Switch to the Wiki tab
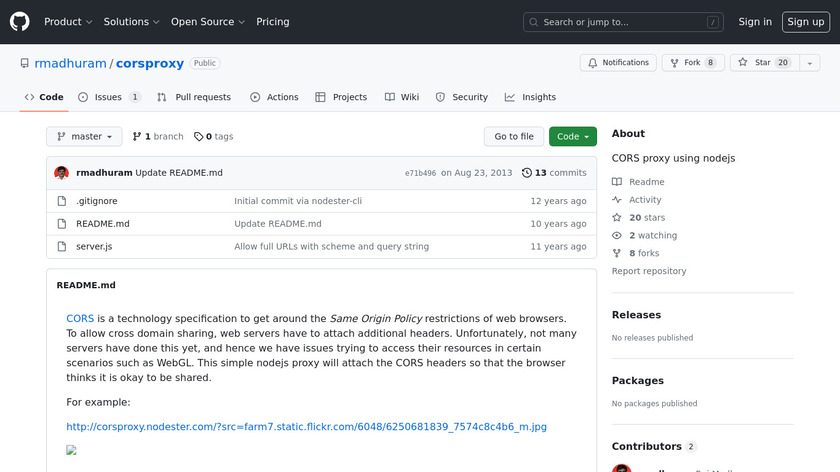 402,97
